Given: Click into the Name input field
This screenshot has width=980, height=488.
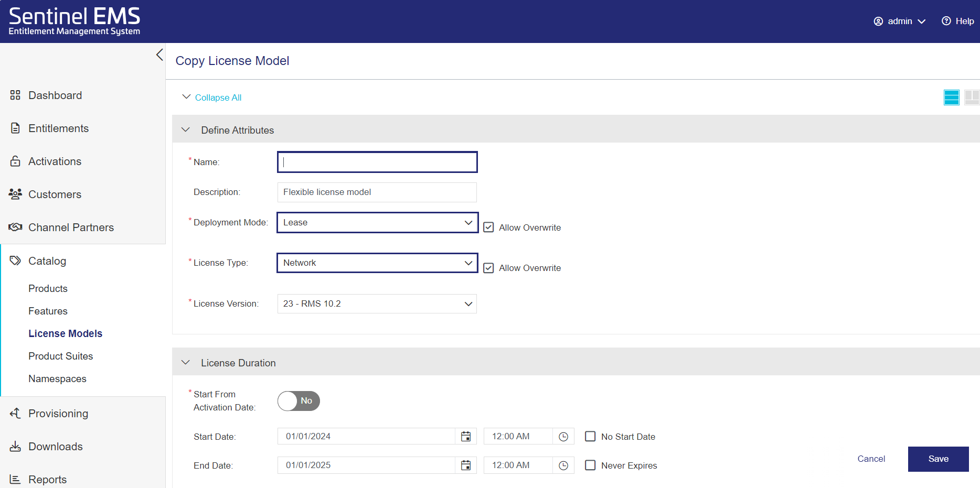Looking at the screenshot, I should pos(377,162).
